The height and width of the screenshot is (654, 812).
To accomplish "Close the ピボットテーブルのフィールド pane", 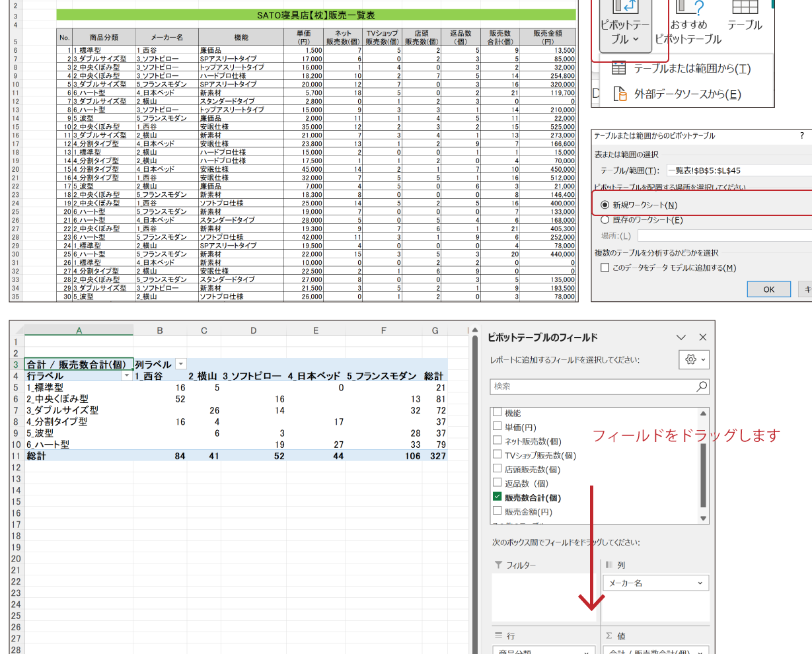I will [x=703, y=337].
